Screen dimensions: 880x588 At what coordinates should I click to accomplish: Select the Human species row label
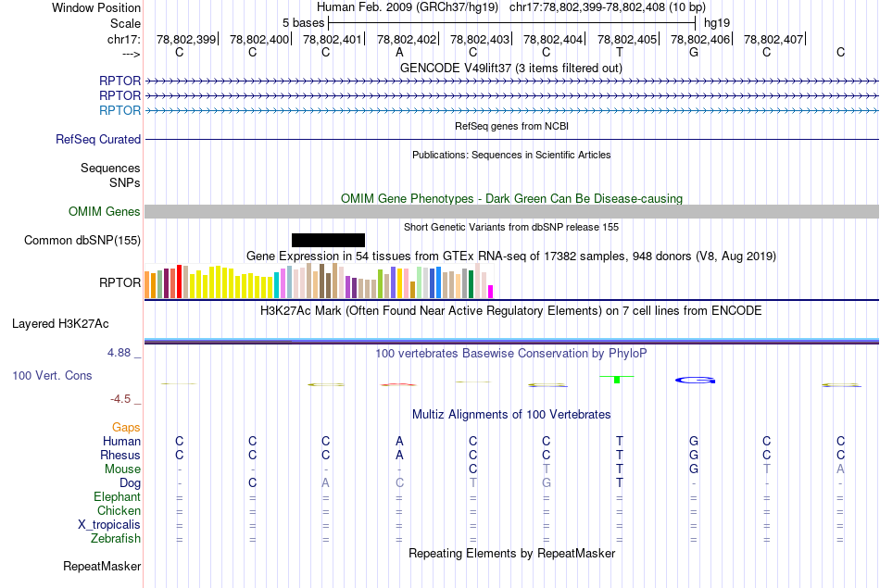tap(121, 441)
